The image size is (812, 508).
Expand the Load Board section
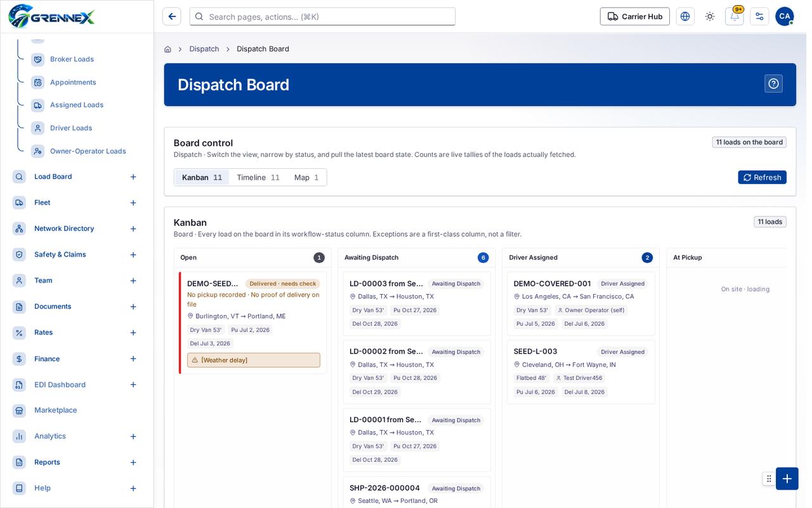coord(133,177)
